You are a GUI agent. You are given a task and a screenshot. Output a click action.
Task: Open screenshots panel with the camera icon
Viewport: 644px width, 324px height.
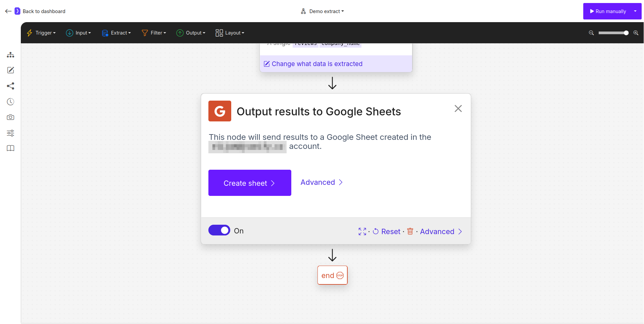10,117
